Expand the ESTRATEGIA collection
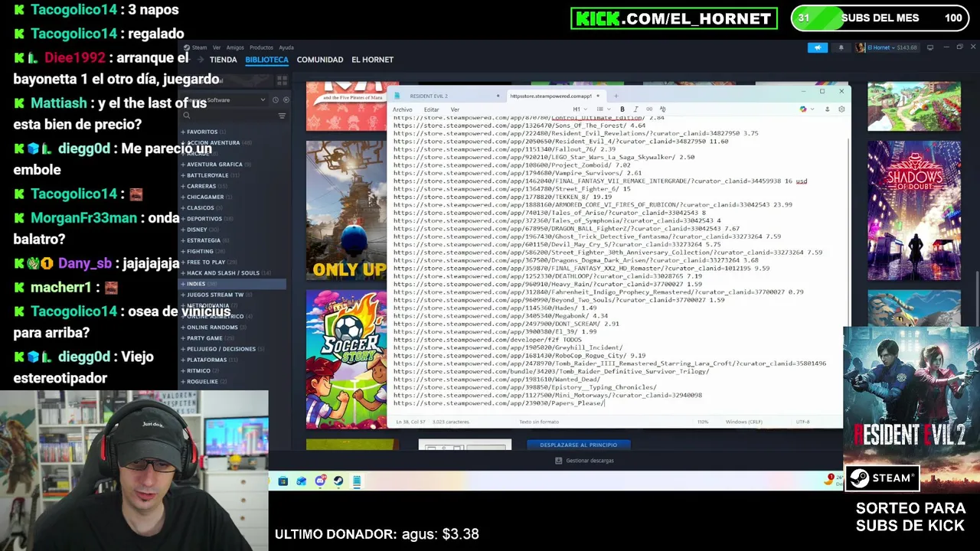 tap(204, 240)
